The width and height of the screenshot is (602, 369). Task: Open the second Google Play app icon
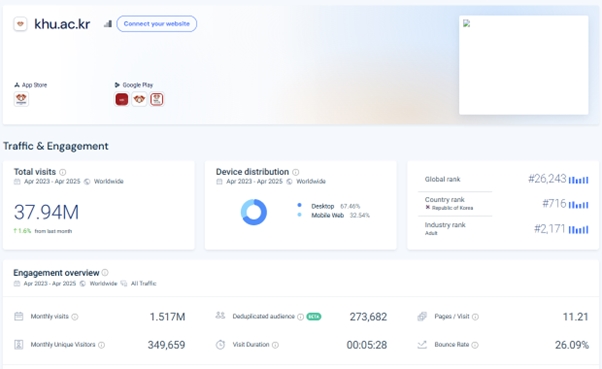tap(139, 99)
